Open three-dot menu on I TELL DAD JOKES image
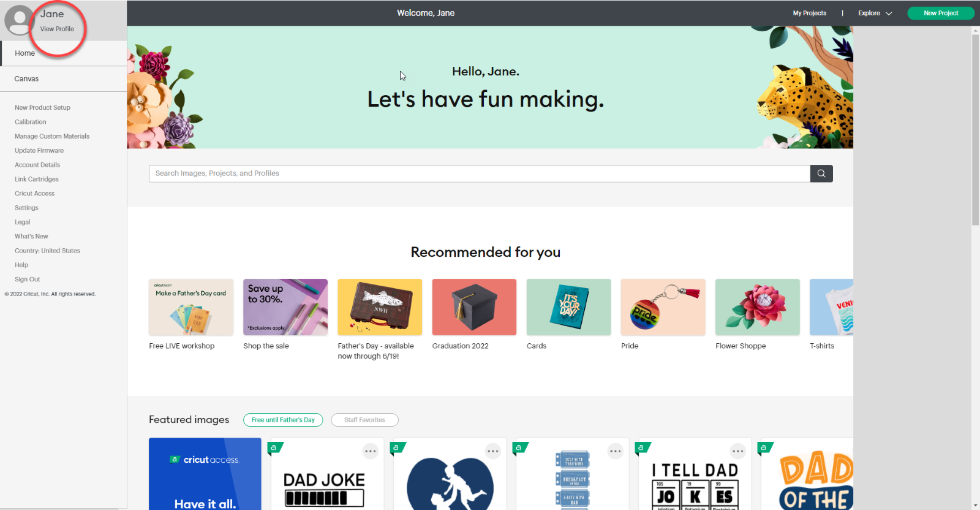 pyautogui.click(x=738, y=451)
